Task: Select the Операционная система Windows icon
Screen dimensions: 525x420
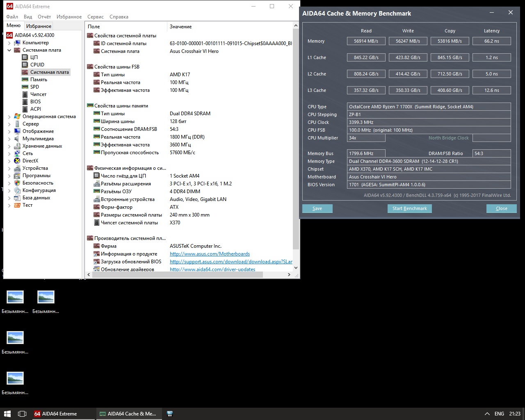Action: (x=17, y=116)
